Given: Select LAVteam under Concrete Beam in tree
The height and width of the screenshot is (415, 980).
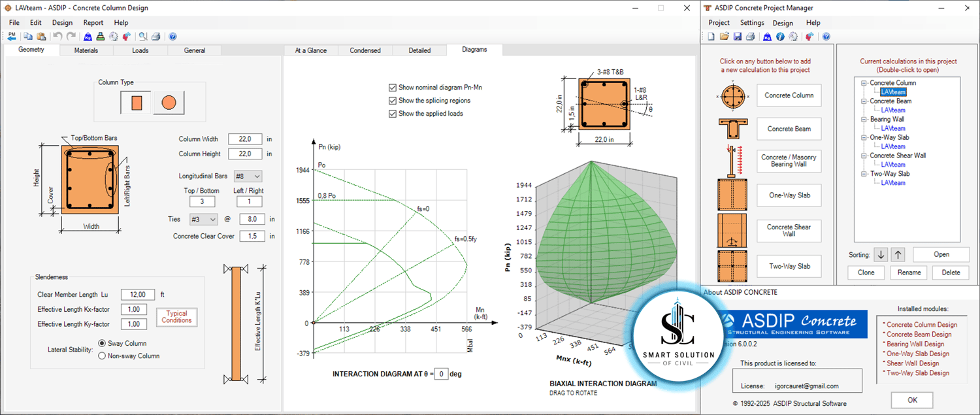Looking at the screenshot, I should pyautogui.click(x=893, y=110).
